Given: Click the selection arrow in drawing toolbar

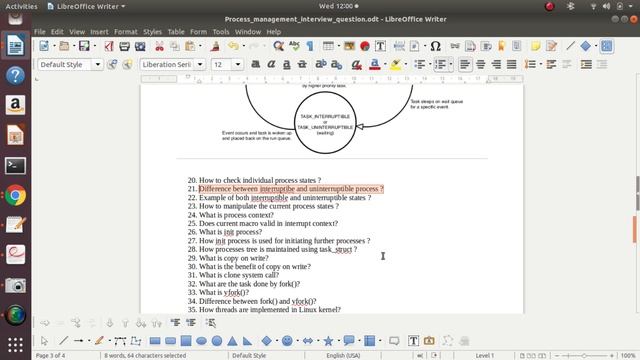Looking at the screenshot, I should click(x=44, y=341).
